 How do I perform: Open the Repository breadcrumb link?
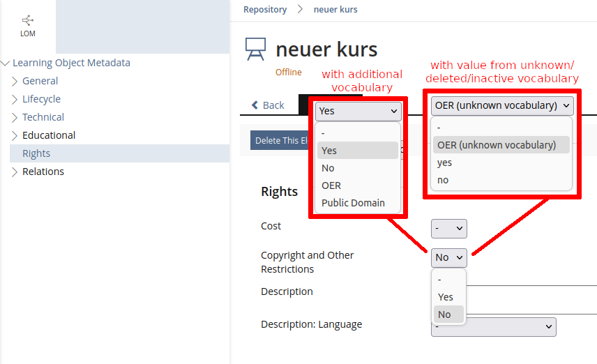point(265,9)
